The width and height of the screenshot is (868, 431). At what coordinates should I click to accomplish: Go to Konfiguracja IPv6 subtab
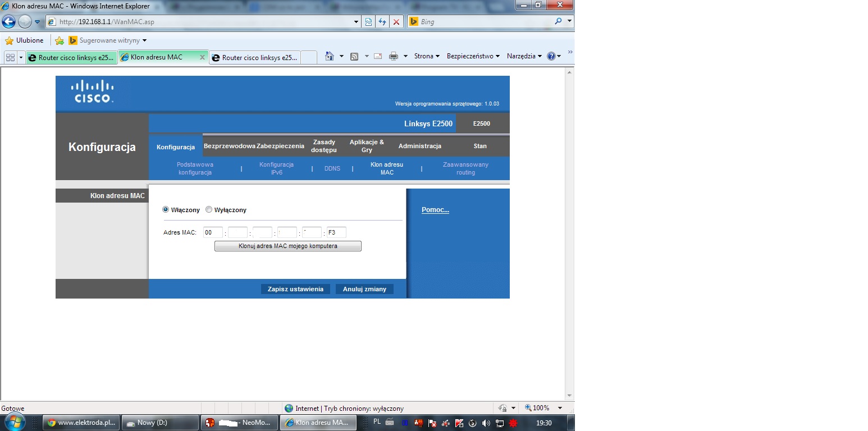pyautogui.click(x=276, y=168)
